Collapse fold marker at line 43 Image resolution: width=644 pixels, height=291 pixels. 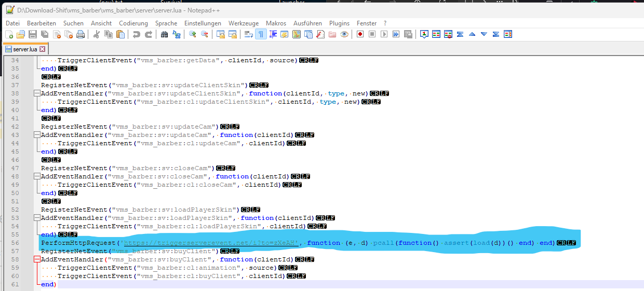[x=37, y=135]
